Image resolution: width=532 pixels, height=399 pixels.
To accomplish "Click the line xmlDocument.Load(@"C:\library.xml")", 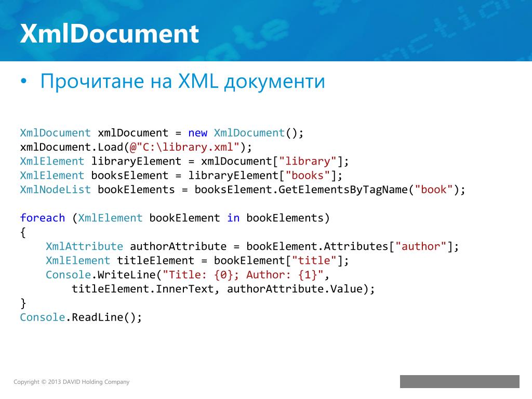I will tap(136, 147).
